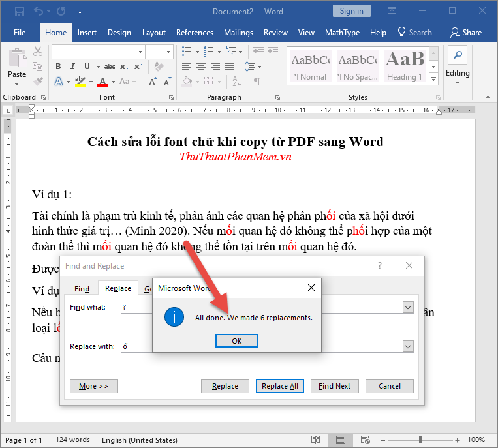
Task: Click the Sort icon
Action: (x=237, y=82)
